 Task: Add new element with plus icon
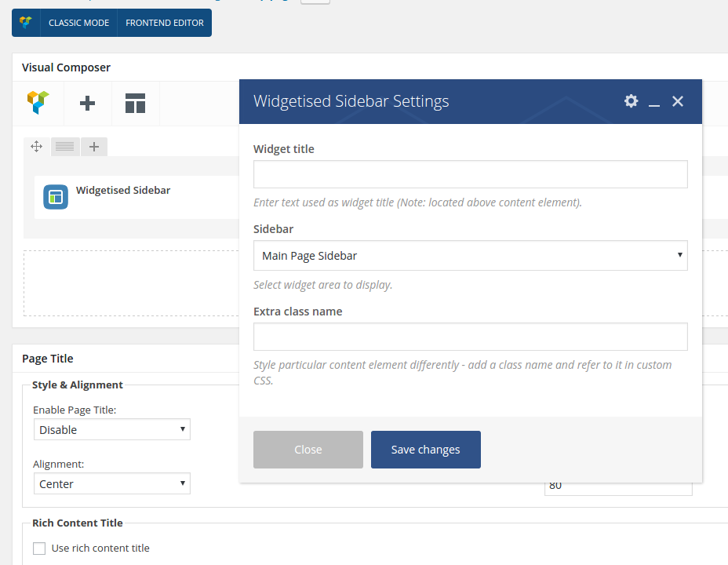[x=88, y=103]
